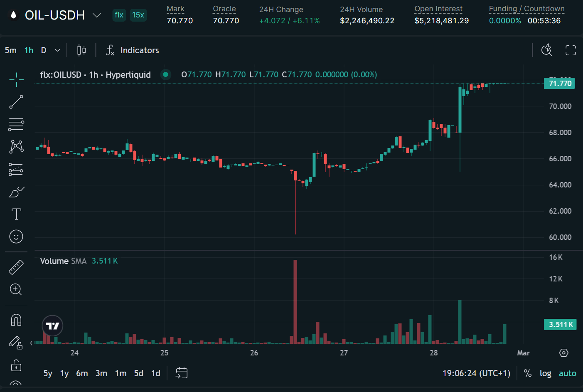Select the ruler measure tool

click(16, 267)
